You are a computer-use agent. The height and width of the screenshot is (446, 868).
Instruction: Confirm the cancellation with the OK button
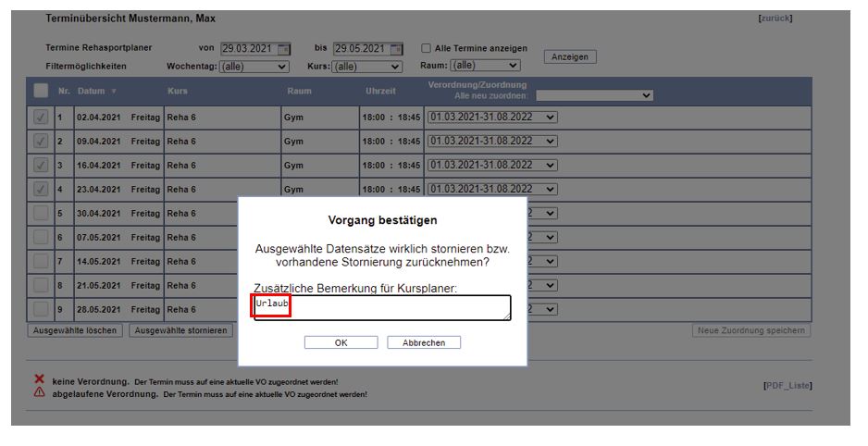pyautogui.click(x=341, y=342)
